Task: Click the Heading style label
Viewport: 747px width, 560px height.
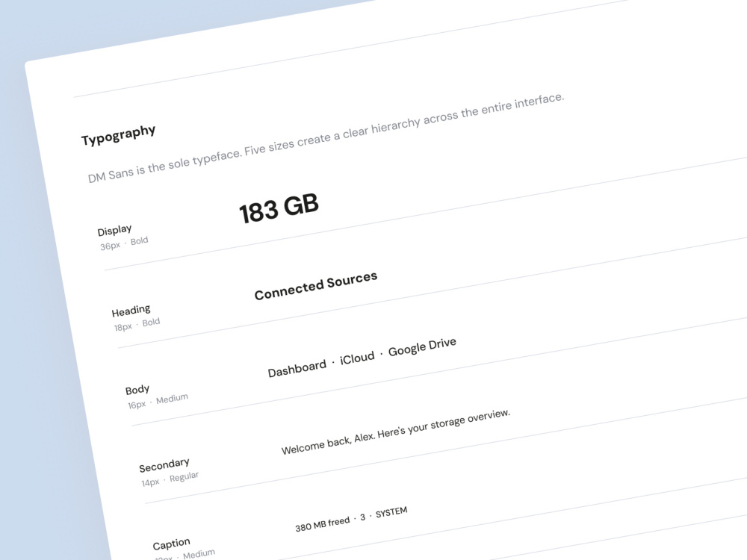Action: point(131,311)
